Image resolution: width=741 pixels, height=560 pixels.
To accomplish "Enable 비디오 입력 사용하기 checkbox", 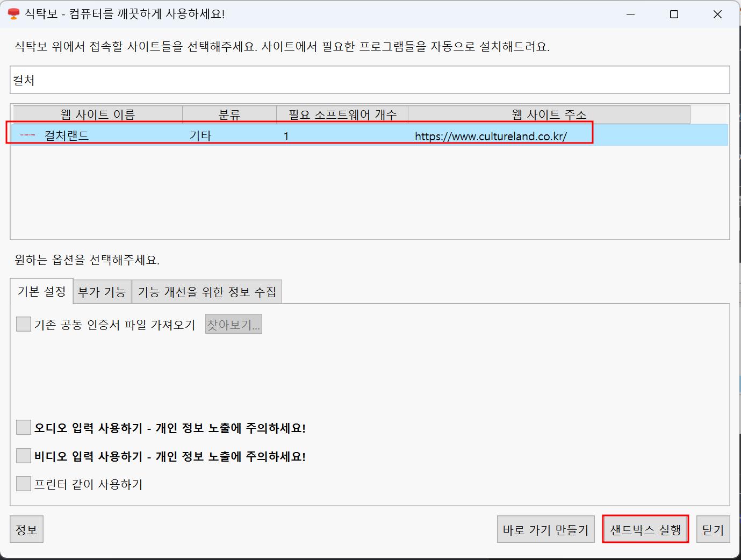I will coord(24,456).
